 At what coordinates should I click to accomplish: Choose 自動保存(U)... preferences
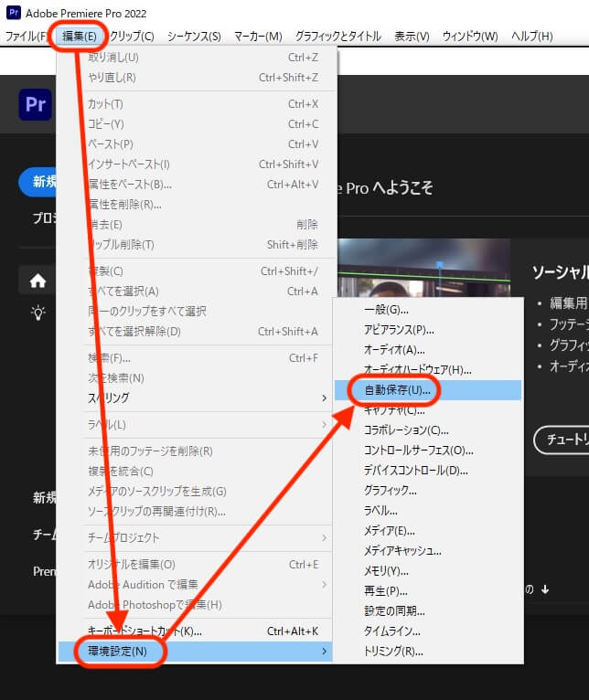tap(428, 390)
